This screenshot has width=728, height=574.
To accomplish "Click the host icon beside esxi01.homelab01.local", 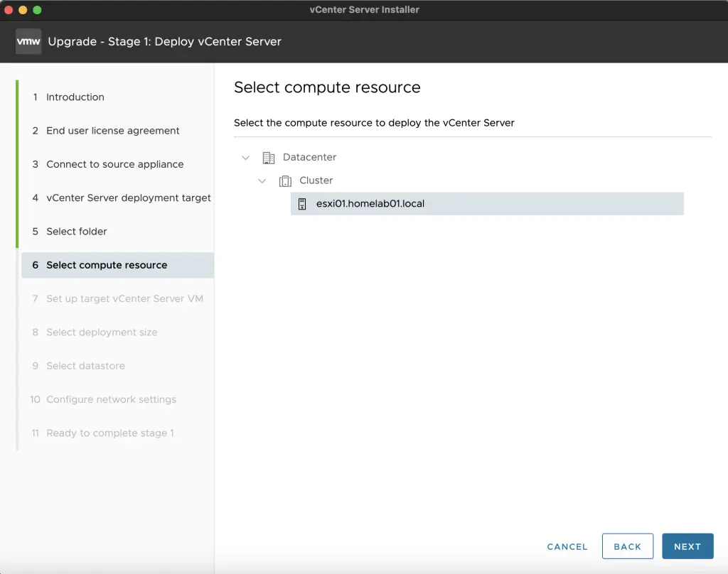I will pos(301,204).
